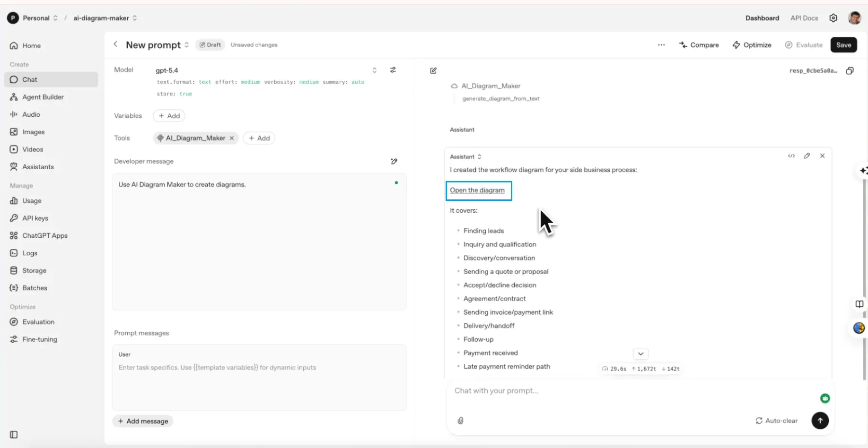
Task: Click the Open the diagram link
Action: point(477,190)
